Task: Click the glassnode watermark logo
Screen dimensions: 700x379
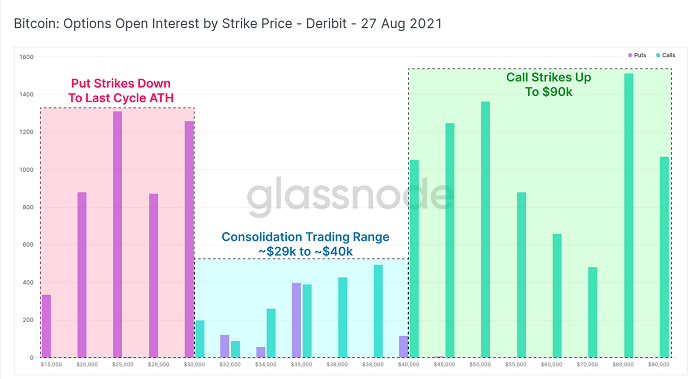Action: pos(350,195)
